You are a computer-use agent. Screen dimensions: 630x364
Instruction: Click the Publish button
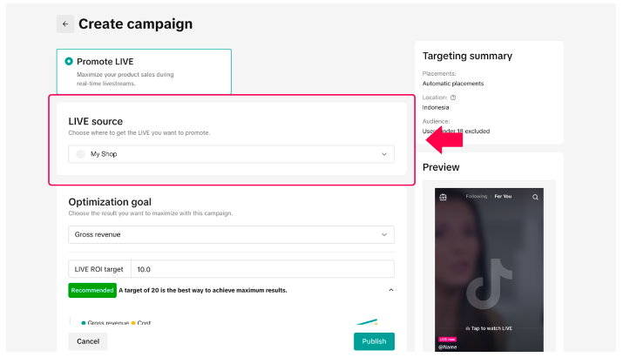point(374,341)
